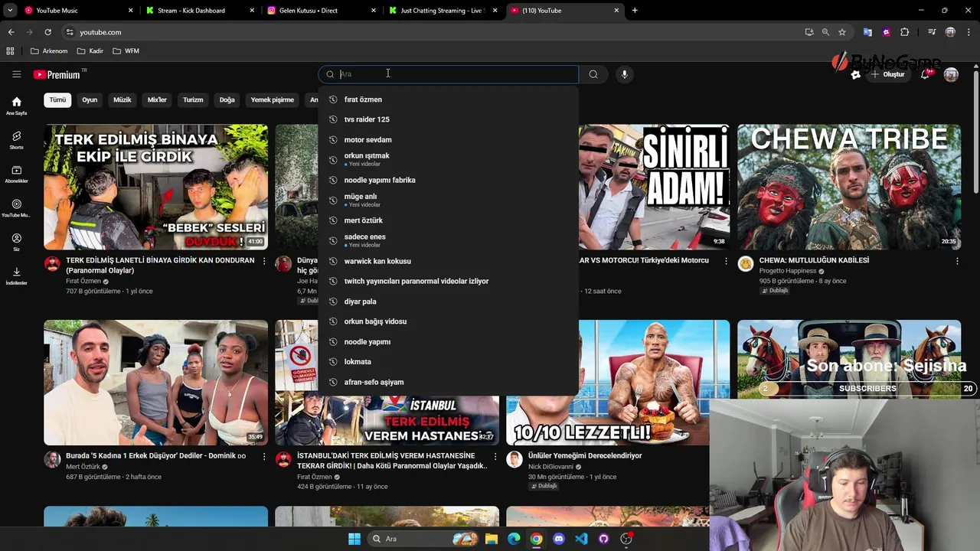Go to Ana Sayfa in sidebar
Viewport: 980px width, 551px height.
point(16,106)
